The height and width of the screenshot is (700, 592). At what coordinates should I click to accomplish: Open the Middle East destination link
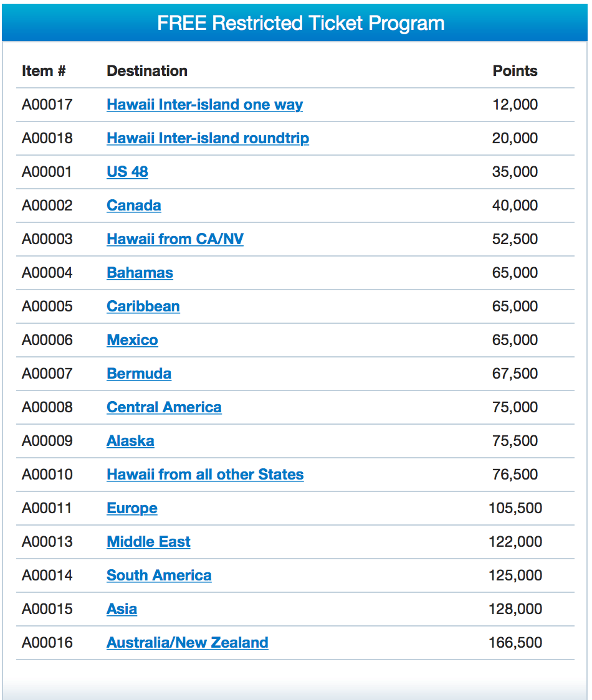pos(149,542)
